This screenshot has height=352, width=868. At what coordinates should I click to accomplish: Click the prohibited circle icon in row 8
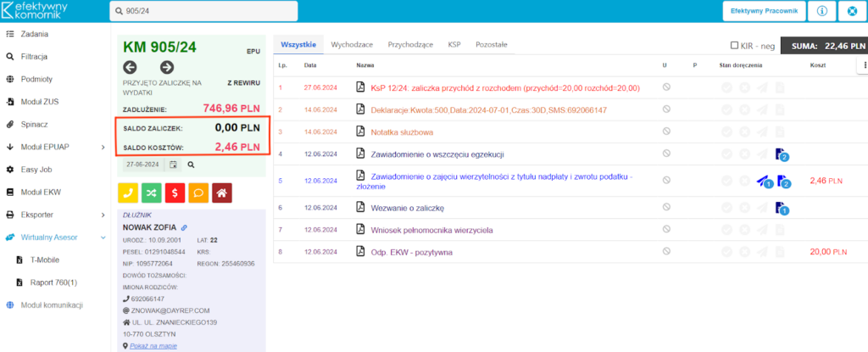[x=667, y=252]
